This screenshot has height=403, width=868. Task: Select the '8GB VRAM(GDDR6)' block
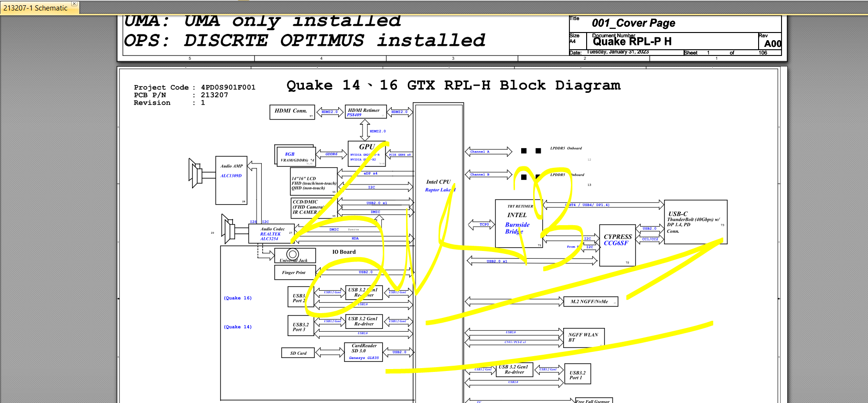(296, 157)
